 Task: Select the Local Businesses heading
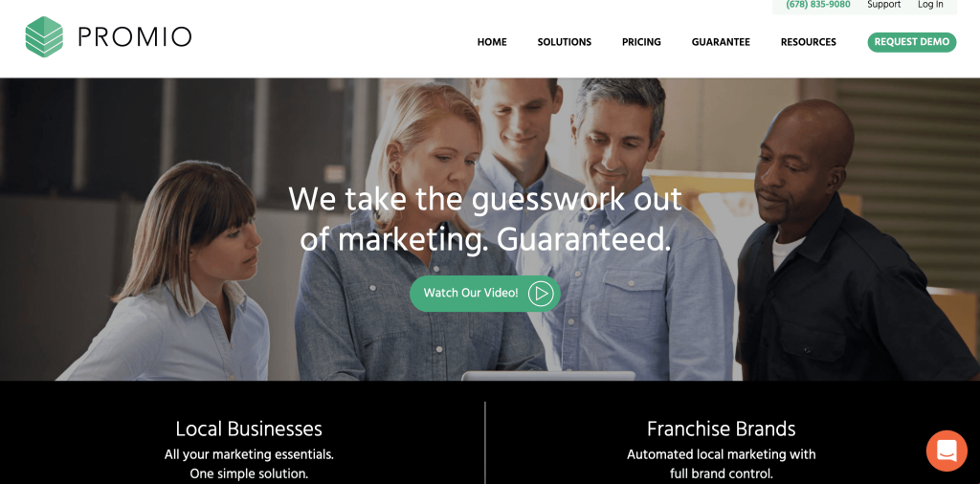(x=249, y=429)
